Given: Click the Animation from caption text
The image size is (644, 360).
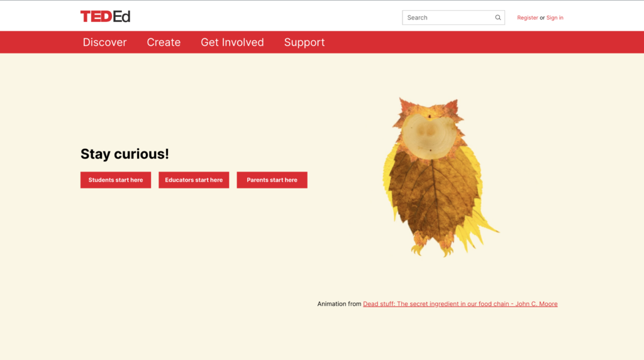Looking at the screenshot, I should [x=339, y=304].
